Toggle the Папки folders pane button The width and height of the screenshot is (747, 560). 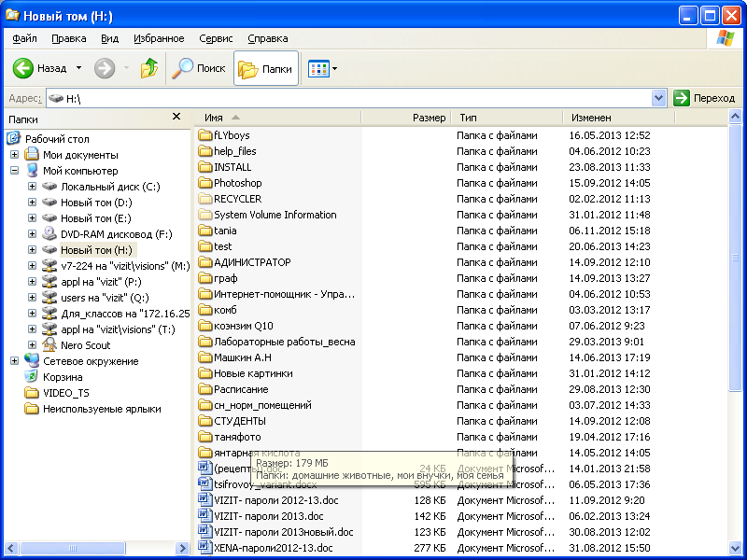click(x=266, y=68)
